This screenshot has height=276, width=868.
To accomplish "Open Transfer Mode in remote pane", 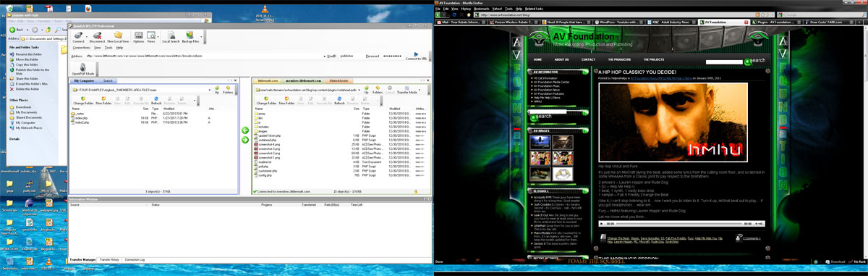I will coord(407,88).
